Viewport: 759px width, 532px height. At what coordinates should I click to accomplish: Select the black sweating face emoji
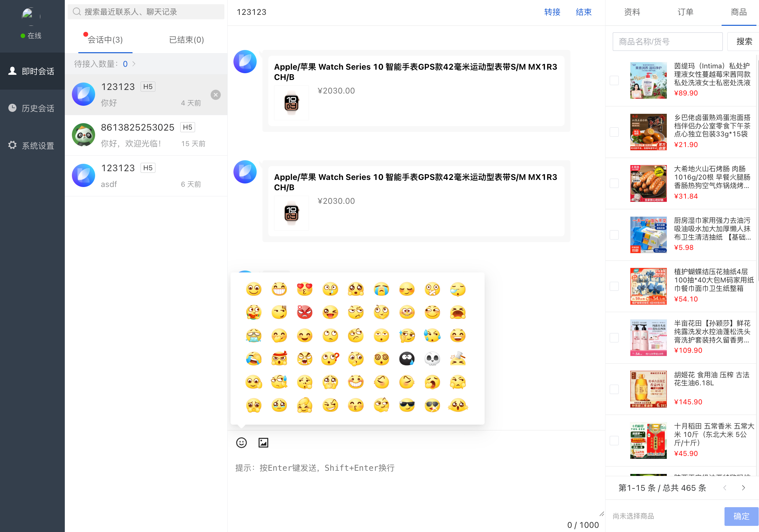pos(407,359)
